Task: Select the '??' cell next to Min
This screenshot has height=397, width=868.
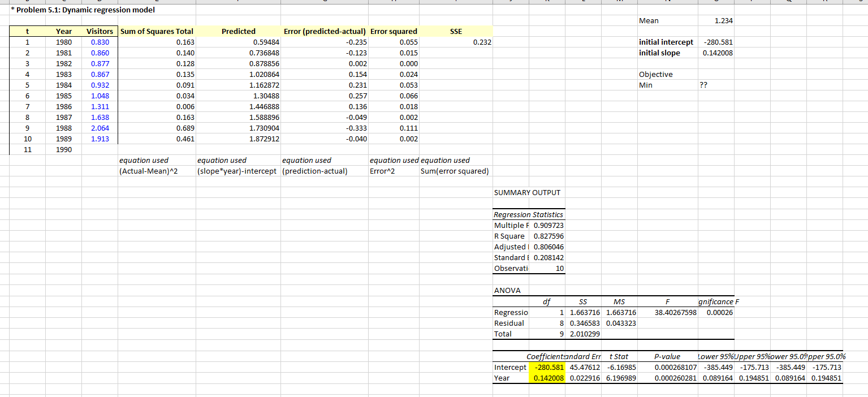Action: pos(703,85)
